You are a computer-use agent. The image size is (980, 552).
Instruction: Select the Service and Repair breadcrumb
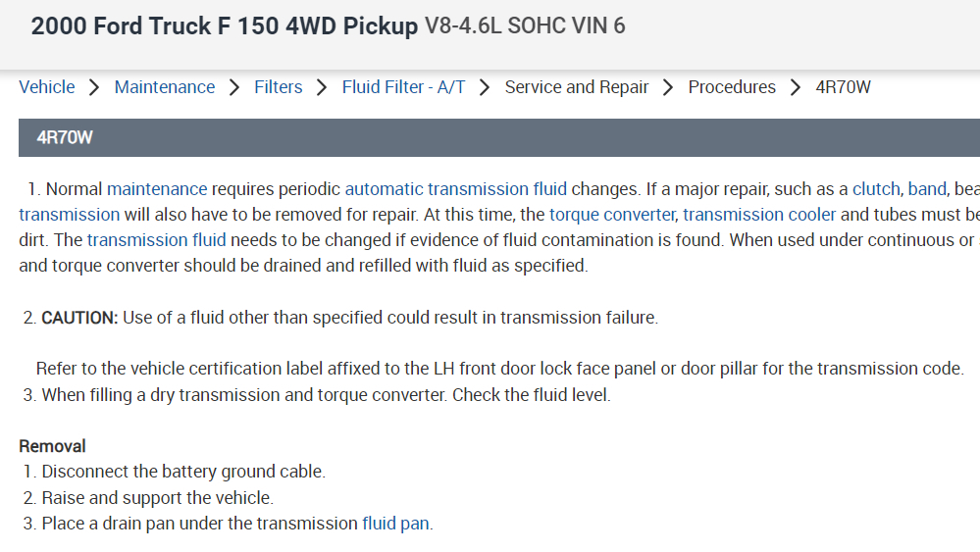(x=577, y=87)
